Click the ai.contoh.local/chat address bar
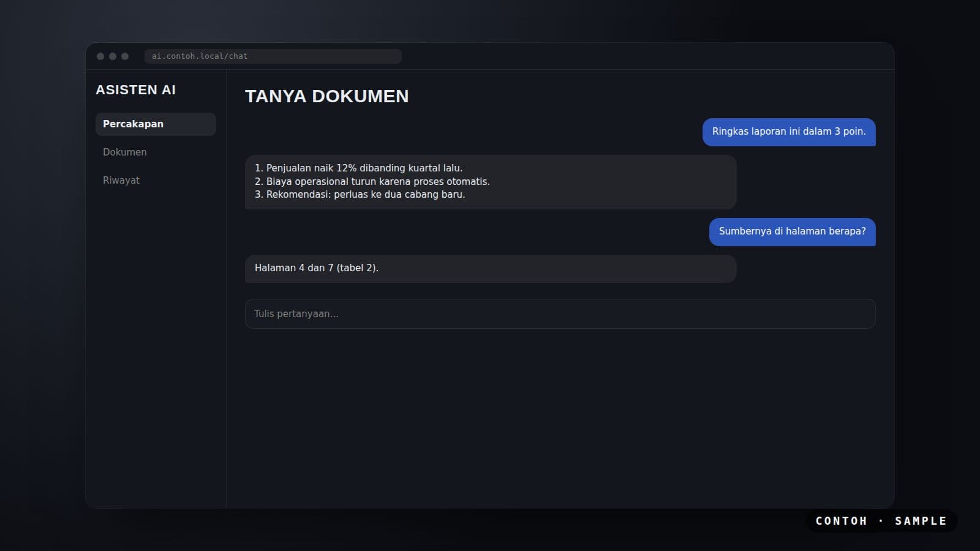Image resolution: width=980 pixels, height=551 pixels. coord(273,56)
